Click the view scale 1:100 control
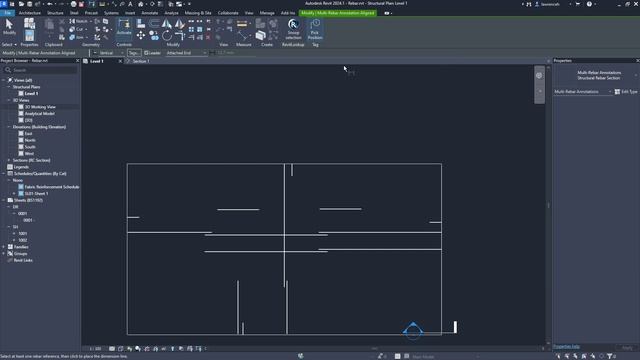This screenshot has width=640, height=360. tap(95, 349)
